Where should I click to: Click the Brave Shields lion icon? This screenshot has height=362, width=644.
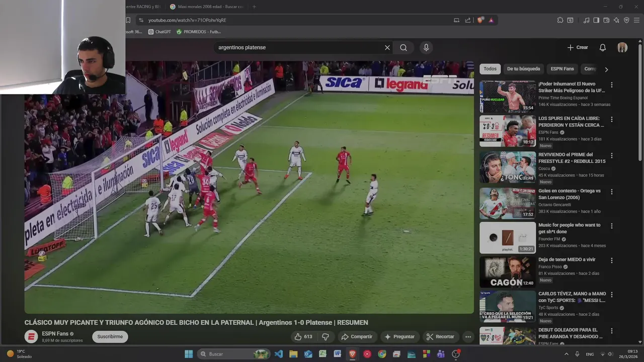(x=480, y=20)
